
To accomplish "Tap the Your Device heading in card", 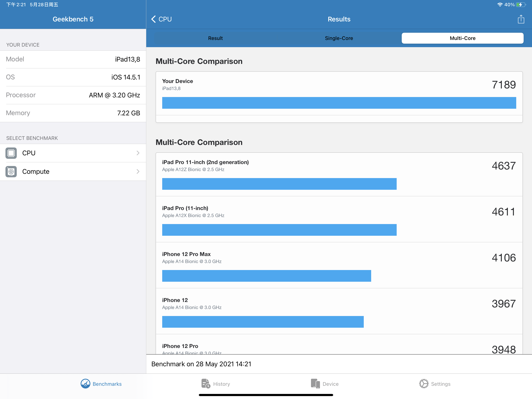I will (177, 81).
